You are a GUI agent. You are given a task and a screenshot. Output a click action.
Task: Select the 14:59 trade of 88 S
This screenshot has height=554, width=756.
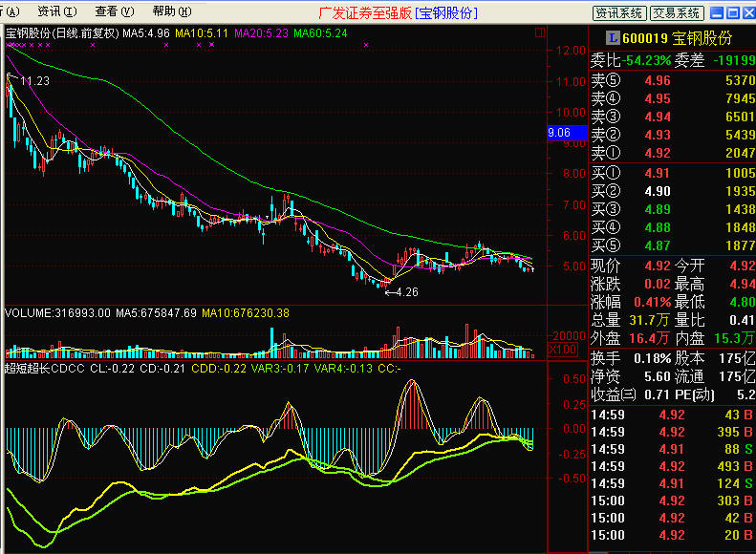click(x=673, y=450)
